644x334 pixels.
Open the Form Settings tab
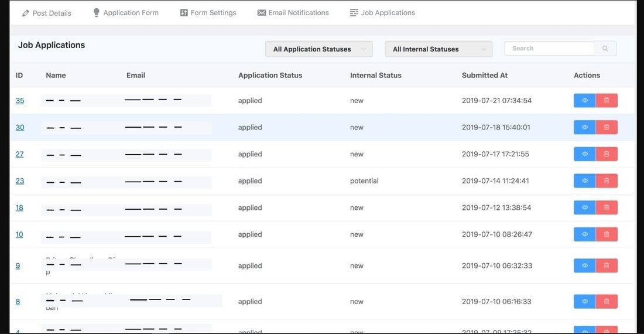coord(208,13)
